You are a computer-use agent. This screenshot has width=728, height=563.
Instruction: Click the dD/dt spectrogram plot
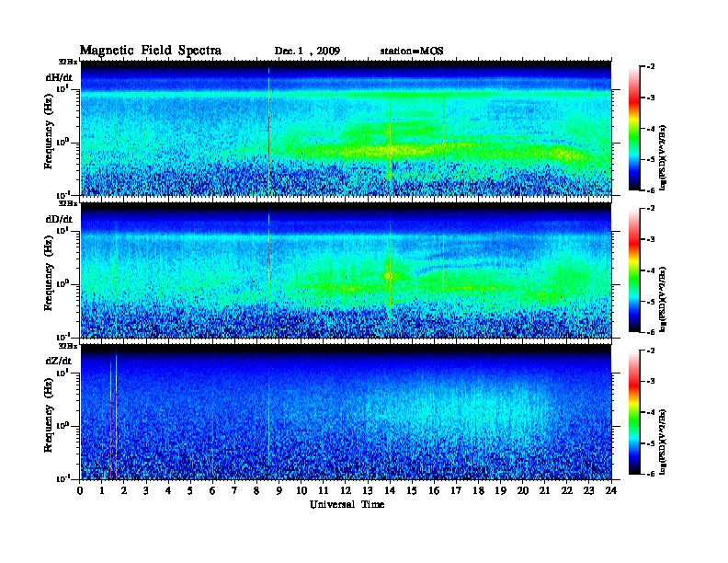[346, 270]
